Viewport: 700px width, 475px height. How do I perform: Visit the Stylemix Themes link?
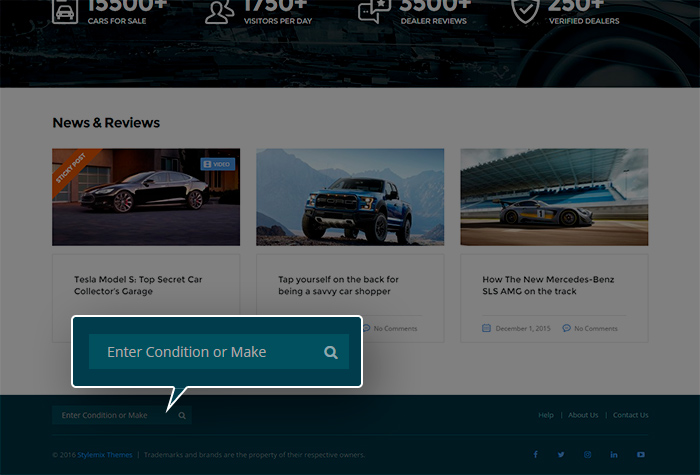click(x=105, y=455)
